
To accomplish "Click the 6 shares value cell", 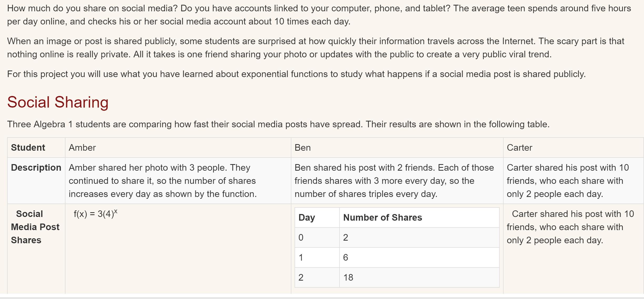I will pyautogui.click(x=346, y=257).
